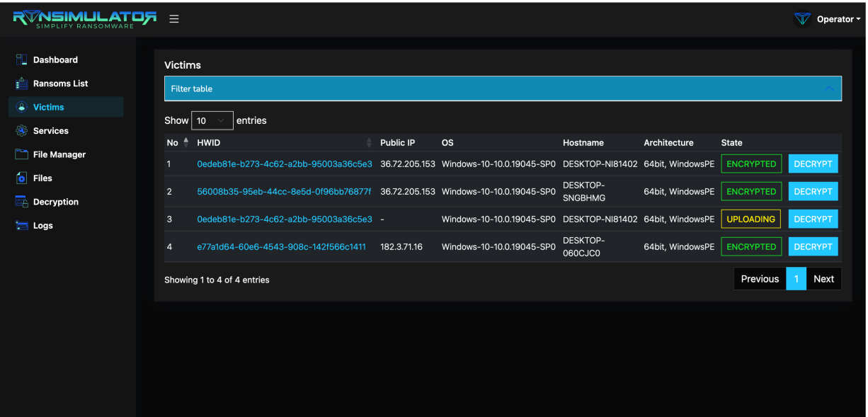Click the Files icon in sidebar
The height and width of the screenshot is (417, 868).
click(21, 178)
